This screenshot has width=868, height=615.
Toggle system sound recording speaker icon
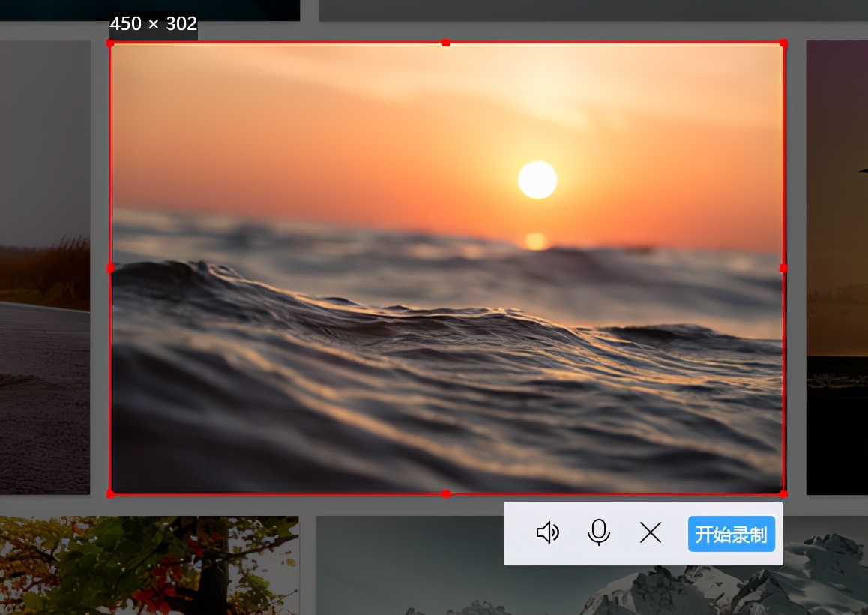click(x=548, y=533)
